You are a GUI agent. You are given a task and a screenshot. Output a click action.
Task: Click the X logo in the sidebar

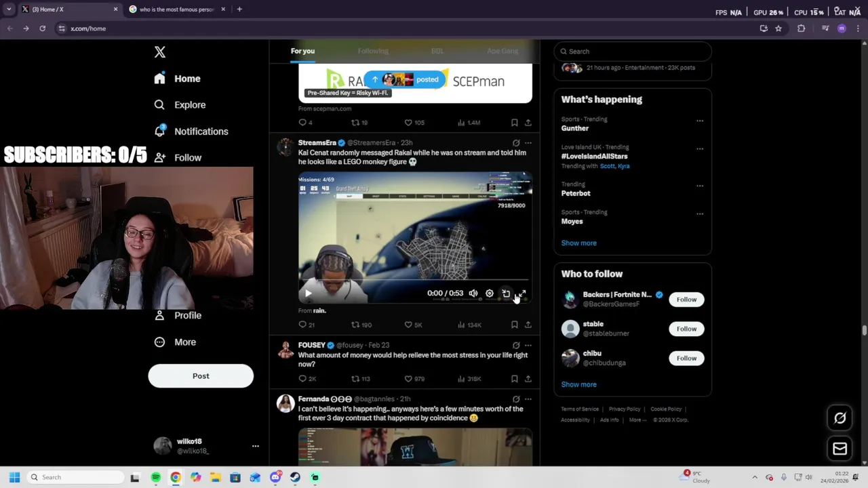(x=160, y=52)
